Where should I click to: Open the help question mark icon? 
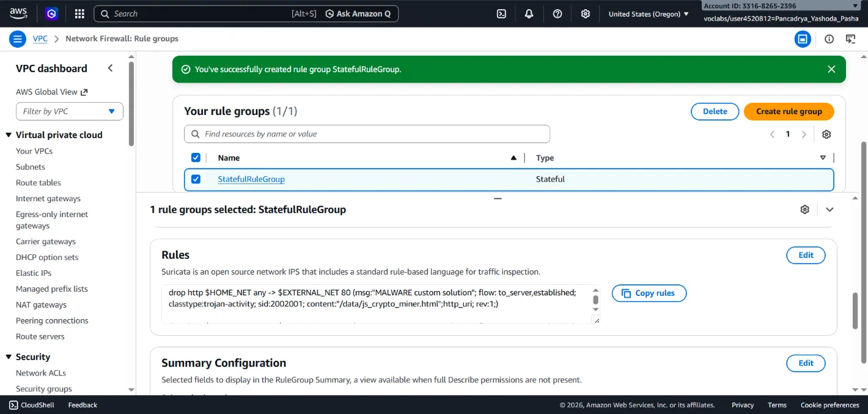click(x=557, y=13)
